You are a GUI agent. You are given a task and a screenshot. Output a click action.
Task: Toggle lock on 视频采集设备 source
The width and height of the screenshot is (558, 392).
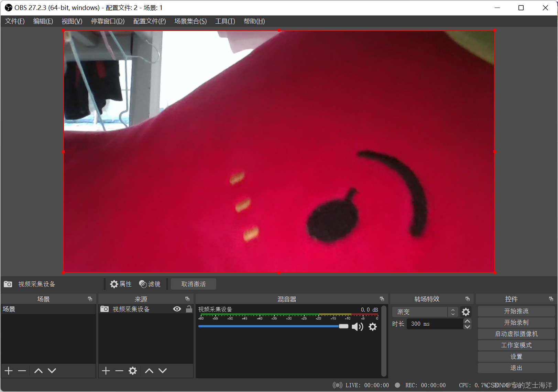189,309
